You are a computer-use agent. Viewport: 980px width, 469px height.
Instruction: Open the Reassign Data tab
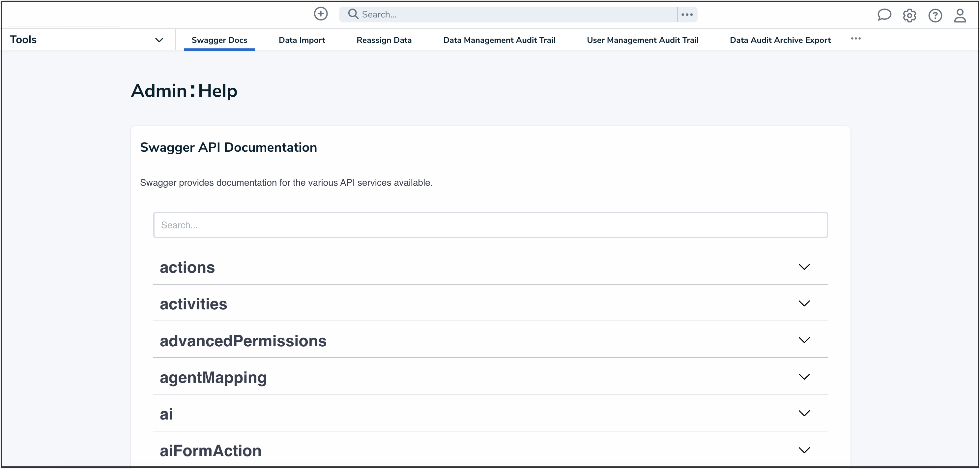(384, 40)
